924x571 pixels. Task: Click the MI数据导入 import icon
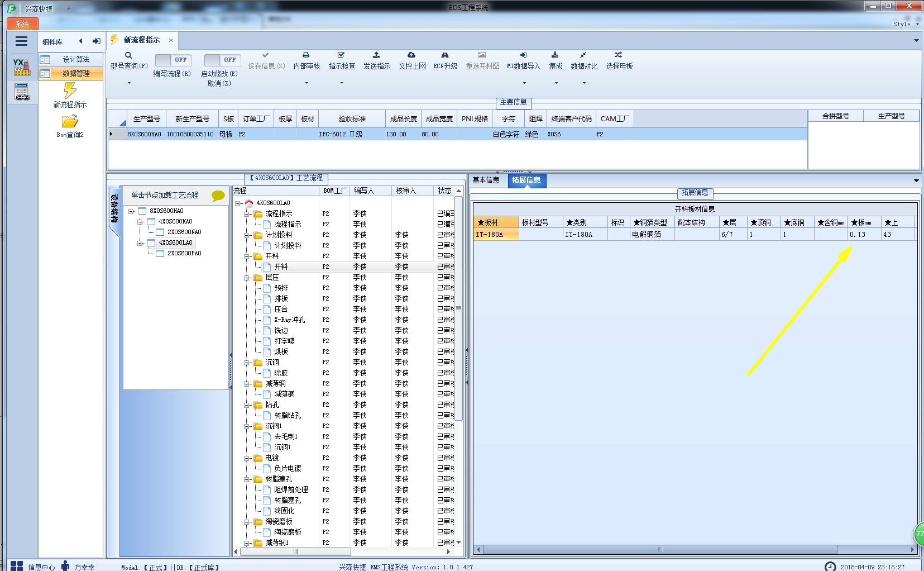(523, 55)
